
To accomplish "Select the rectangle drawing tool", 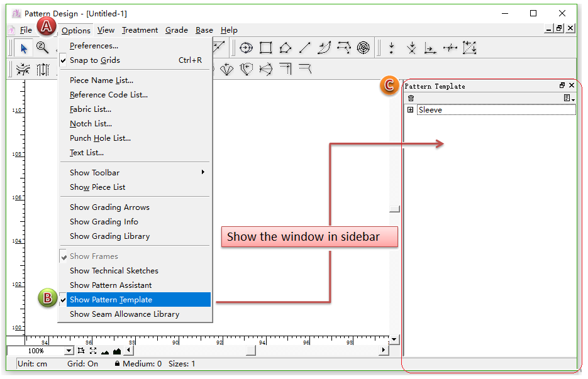I will pos(266,48).
